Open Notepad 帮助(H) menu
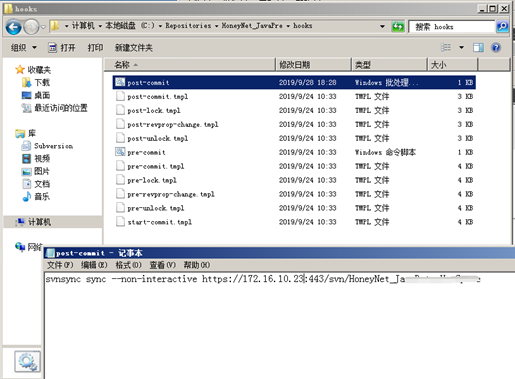This screenshot has height=379, width=515. click(197, 265)
